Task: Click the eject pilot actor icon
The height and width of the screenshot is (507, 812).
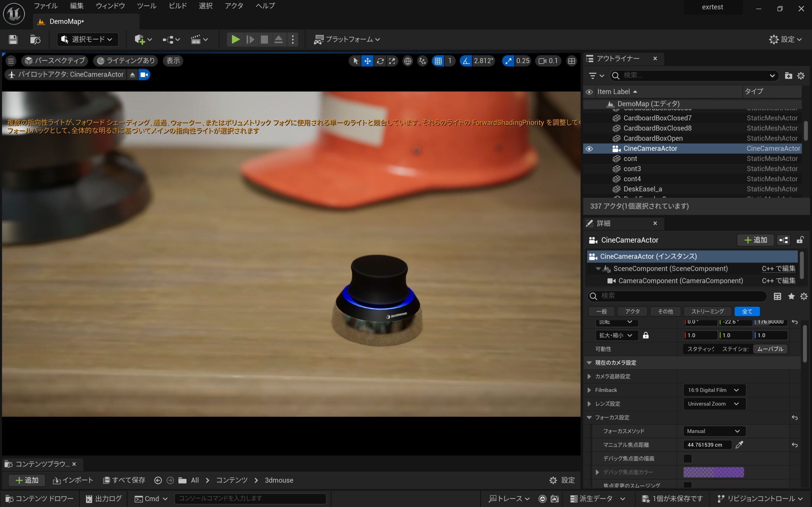Action: pyautogui.click(x=132, y=74)
